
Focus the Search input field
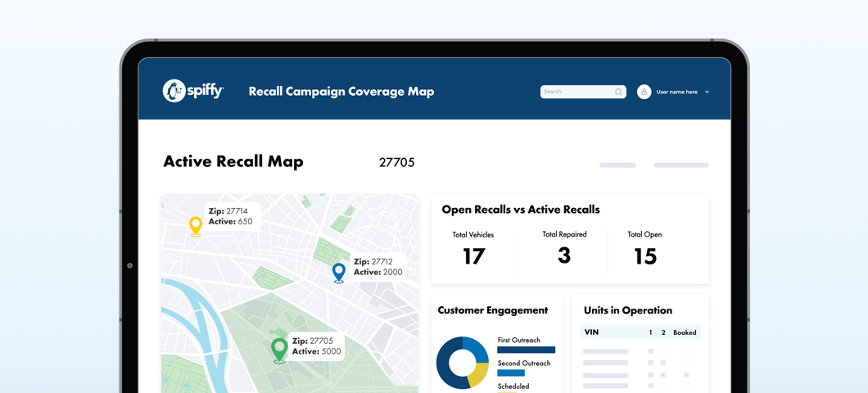click(x=583, y=92)
